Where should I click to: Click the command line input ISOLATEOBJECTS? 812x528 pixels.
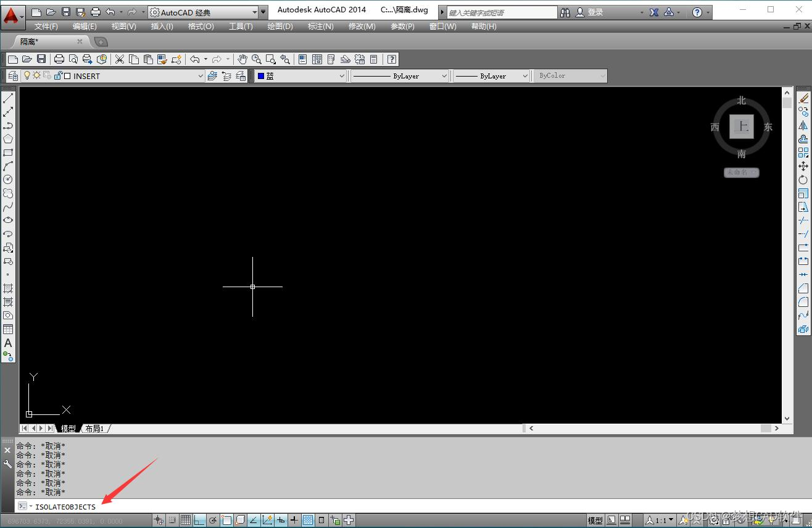(65, 507)
